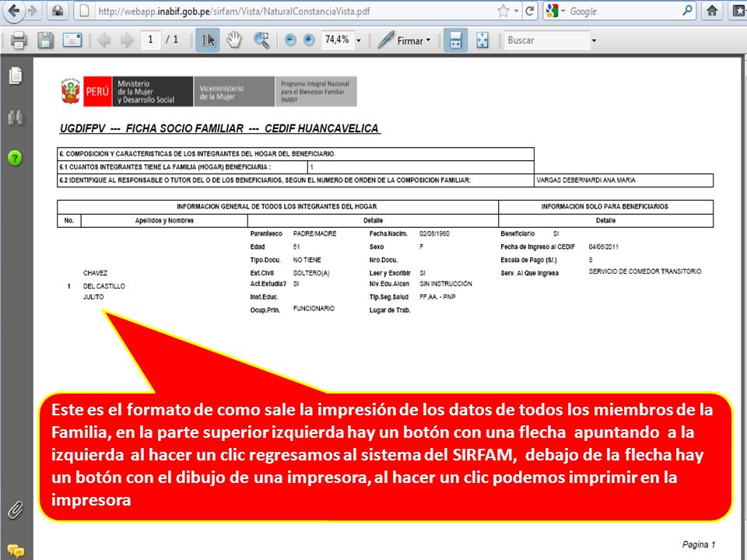747x560 pixels.
Task: Open binoculars search panel in sidebar
Action: [16, 117]
